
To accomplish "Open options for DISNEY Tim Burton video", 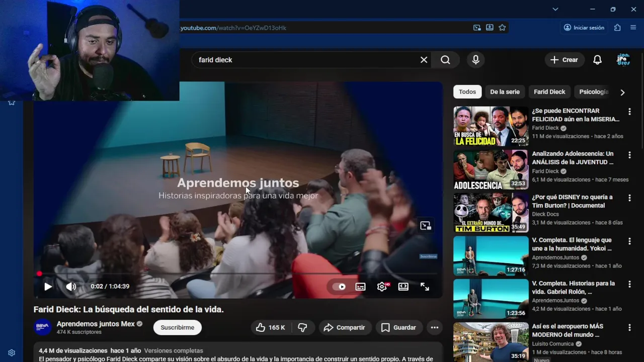I will click(x=629, y=198).
